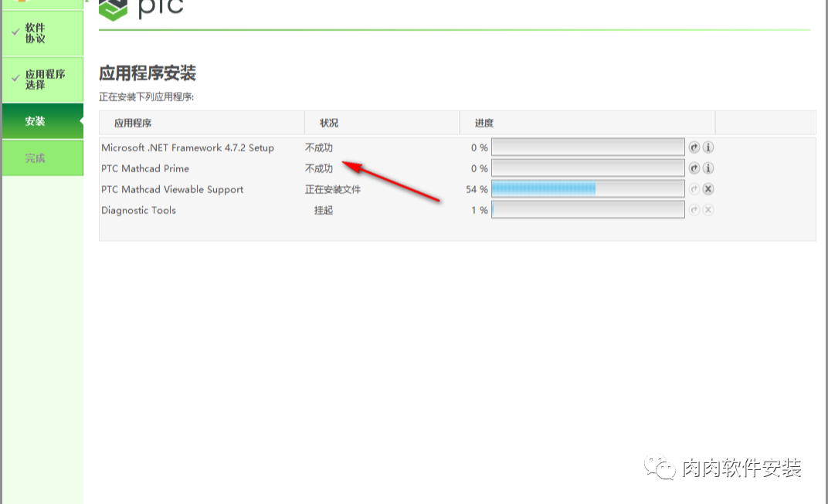The width and height of the screenshot is (828, 504).
Task: Show info for Microsoft .NET Framework failure
Action: (x=708, y=147)
